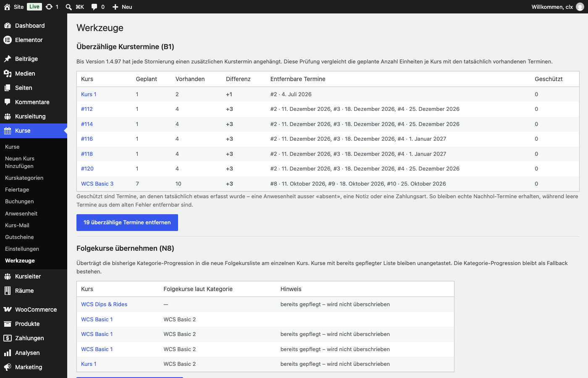588x378 pixels.
Task: Open course link #116
Action: coord(87,139)
